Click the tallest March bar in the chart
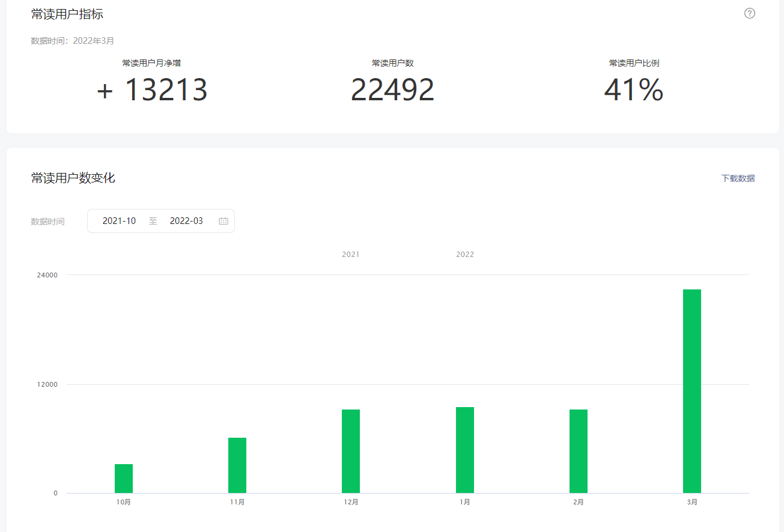The width and height of the screenshot is (784, 532). pyautogui.click(x=691, y=391)
